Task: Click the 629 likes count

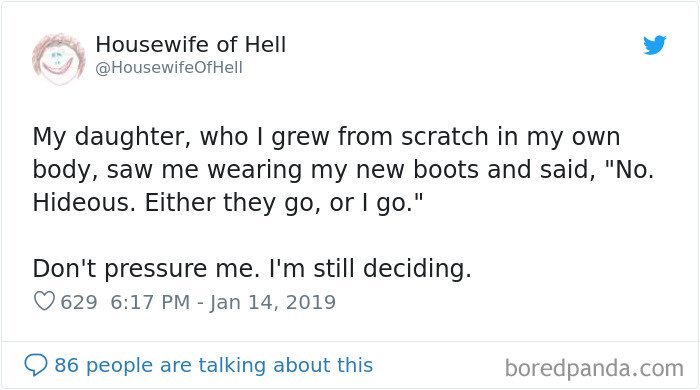Action: [79, 302]
